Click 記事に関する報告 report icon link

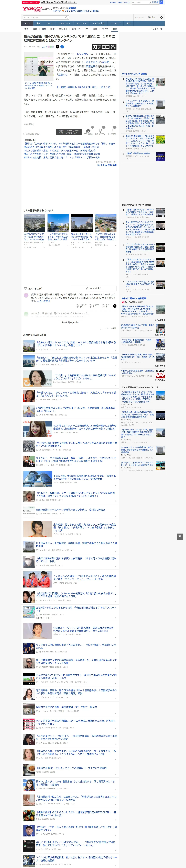pyautogui.click(x=31, y=134)
